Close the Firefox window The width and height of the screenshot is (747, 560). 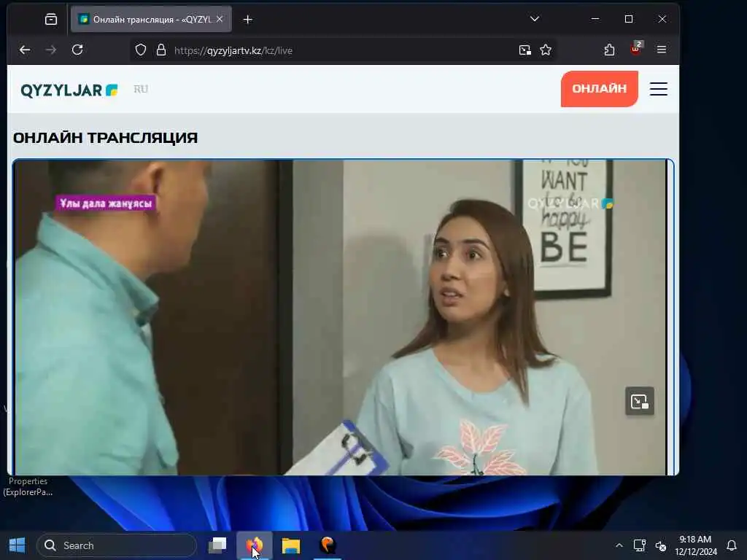pos(662,19)
